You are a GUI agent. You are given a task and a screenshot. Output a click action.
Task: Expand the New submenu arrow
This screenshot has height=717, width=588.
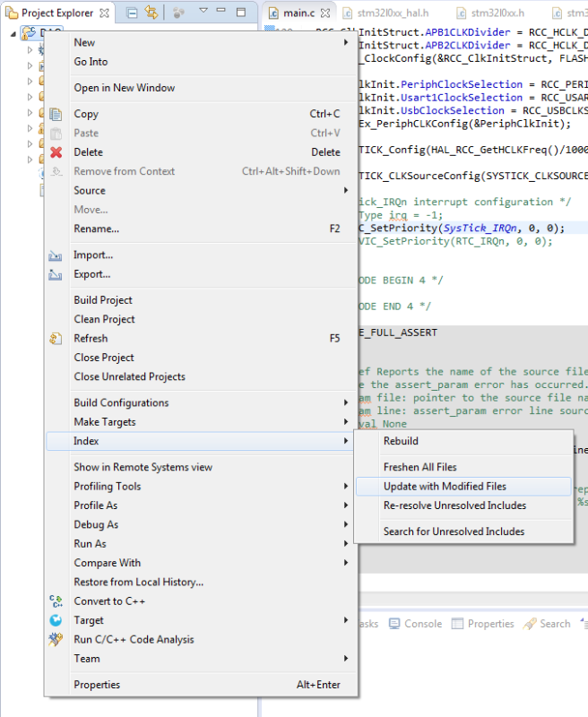pyautogui.click(x=346, y=42)
